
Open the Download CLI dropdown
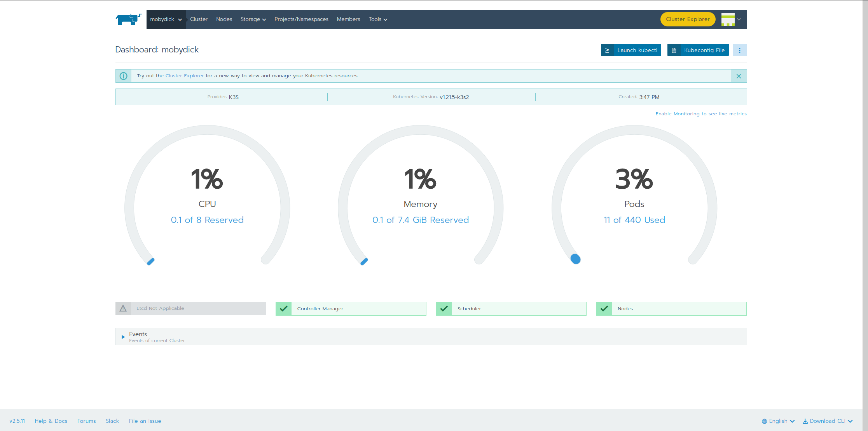point(828,421)
